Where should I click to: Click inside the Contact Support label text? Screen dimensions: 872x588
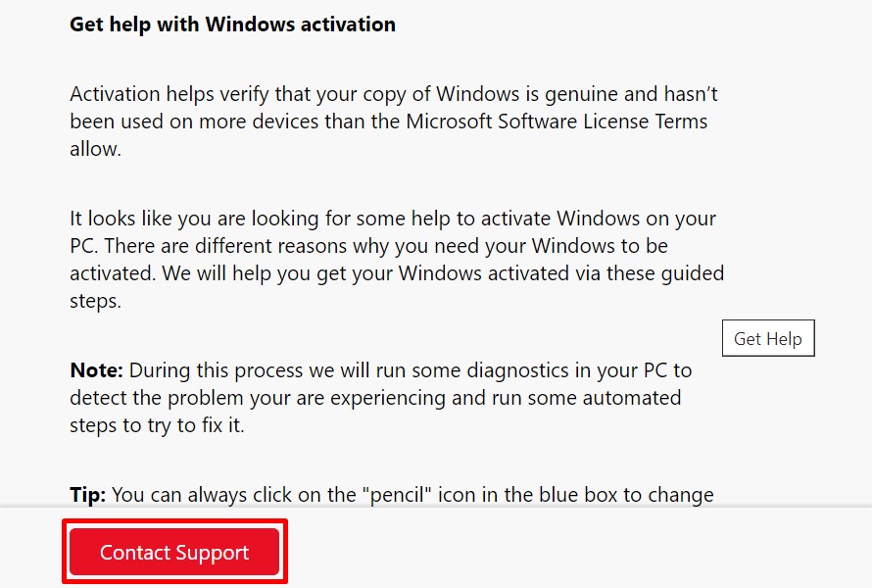pos(173,552)
